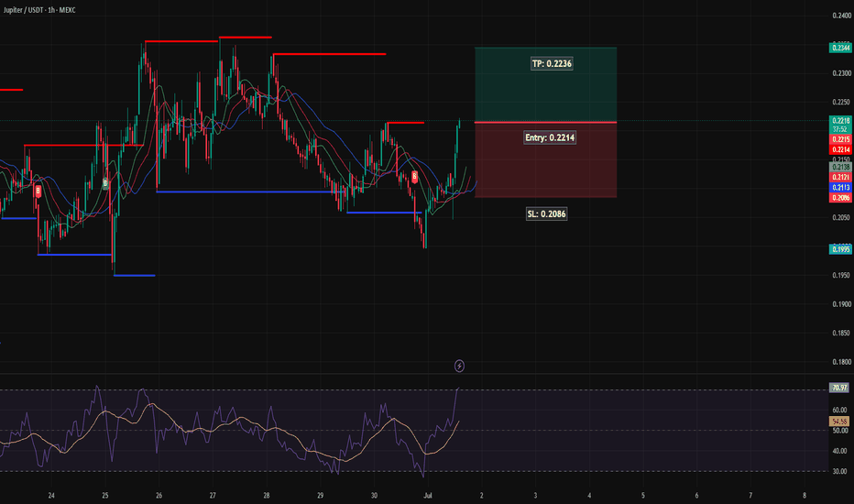Click date 4 on the time axis
The width and height of the screenshot is (854, 504).
pyautogui.click(x=589, y=495)
